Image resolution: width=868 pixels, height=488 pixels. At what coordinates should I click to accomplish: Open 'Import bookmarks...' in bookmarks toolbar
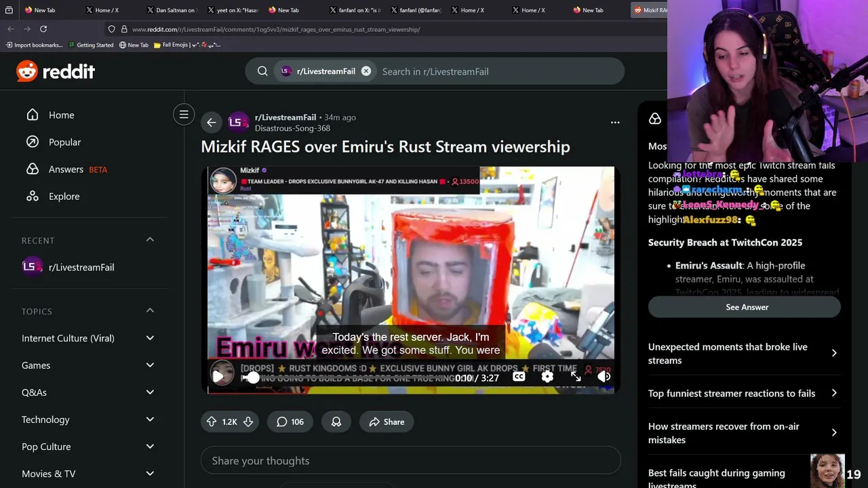[x=34, y=45]
